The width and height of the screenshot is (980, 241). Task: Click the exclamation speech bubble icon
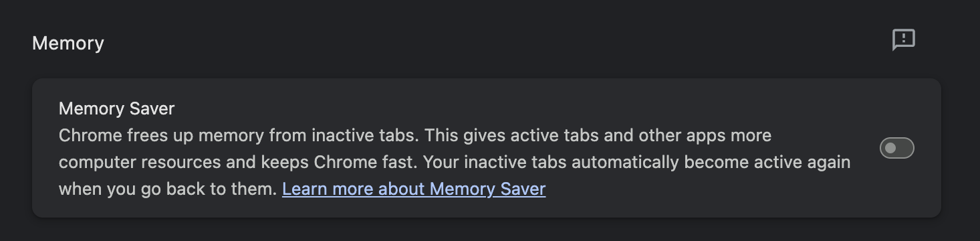(903, 40)
